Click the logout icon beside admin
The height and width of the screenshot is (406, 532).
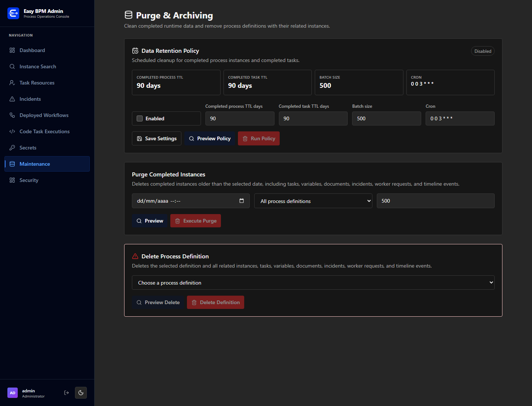[x=66, y=393]
